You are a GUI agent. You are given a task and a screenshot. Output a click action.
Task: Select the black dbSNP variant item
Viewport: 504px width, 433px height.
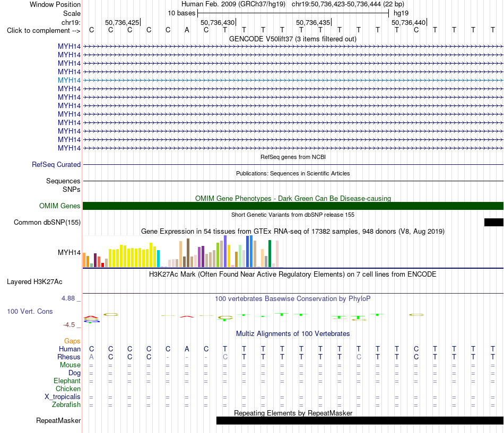click(494, 222)
